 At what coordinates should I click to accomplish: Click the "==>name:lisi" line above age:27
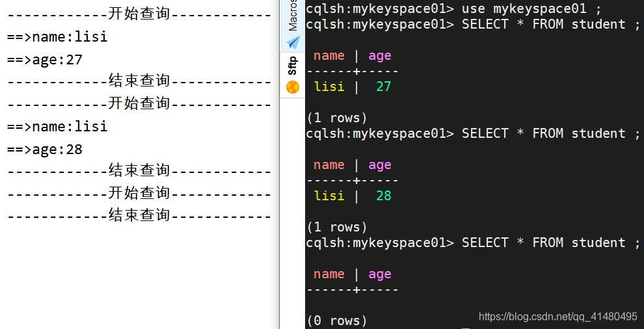57,37
